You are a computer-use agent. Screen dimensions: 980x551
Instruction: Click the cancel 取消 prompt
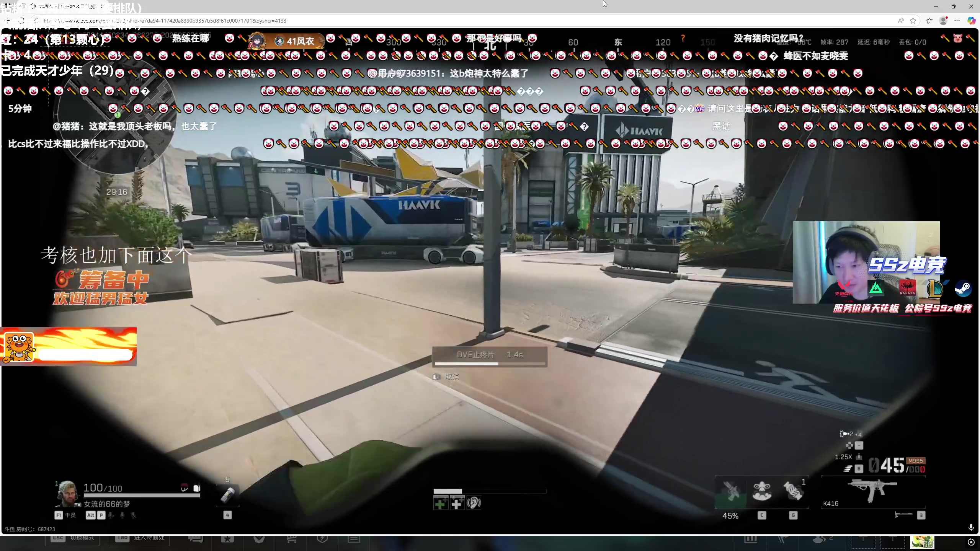point(446,377)
